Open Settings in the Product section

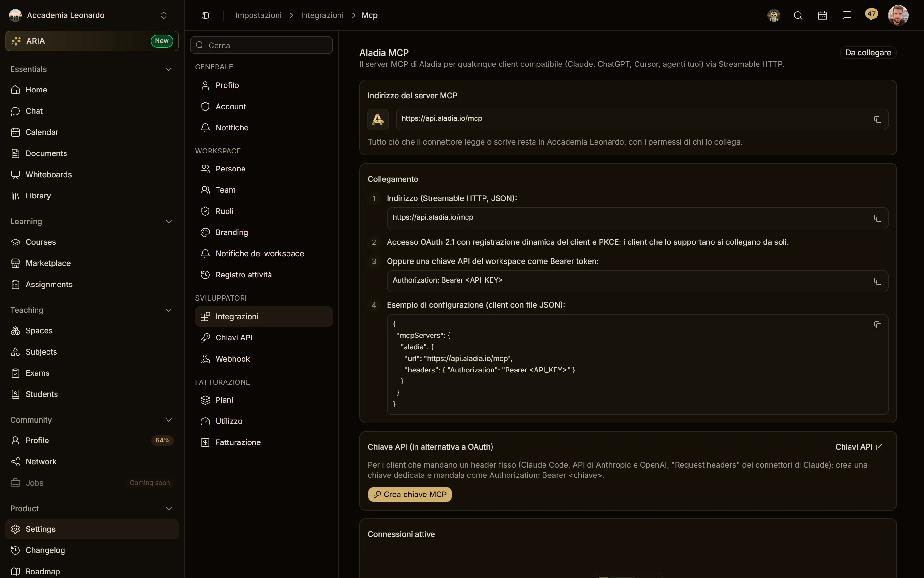[x=92, y=529]
